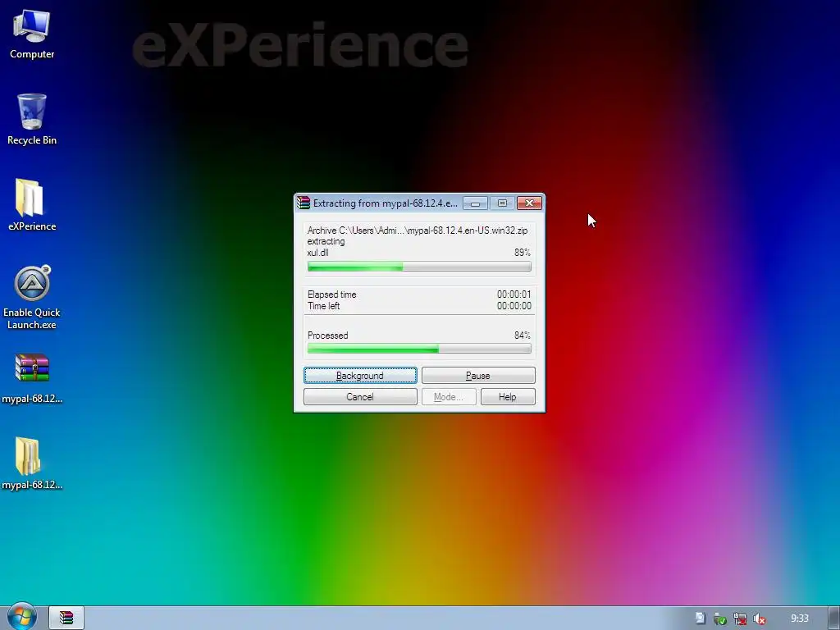The width and height of the screenshot is (840, 630).
Task: Click the documents tray icon
Action: [701, 619]
